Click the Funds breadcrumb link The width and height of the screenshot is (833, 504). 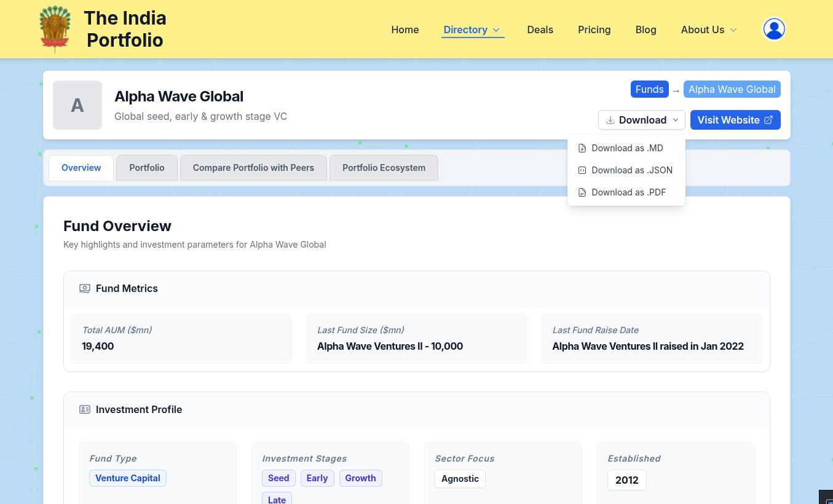(x=649, y=89)
